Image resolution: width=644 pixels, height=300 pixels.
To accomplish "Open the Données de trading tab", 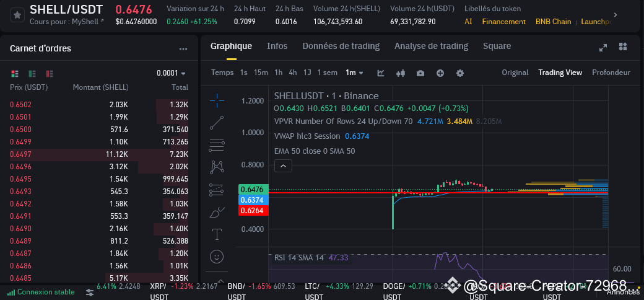I will 341,46.
